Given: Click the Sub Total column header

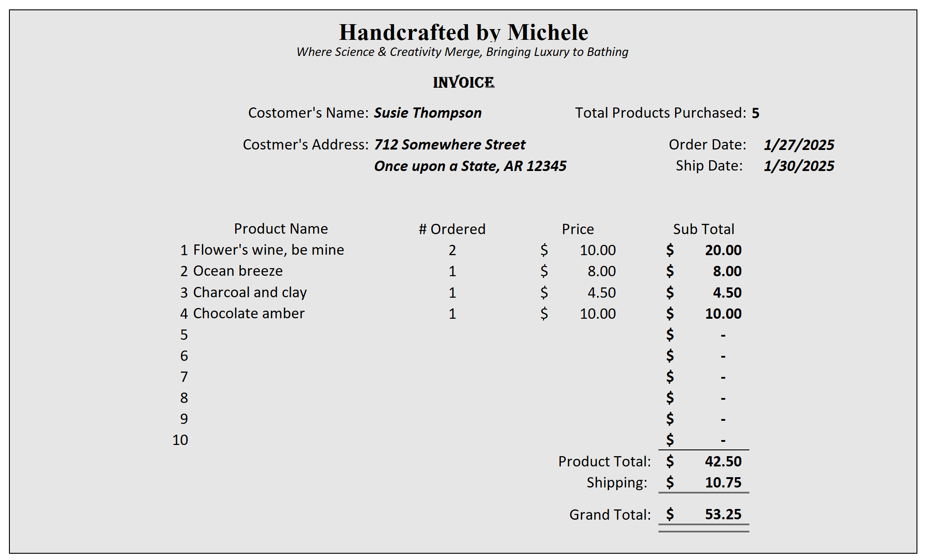Looking at the screenshot, I should pyautogui.click(x=703, y=229).
